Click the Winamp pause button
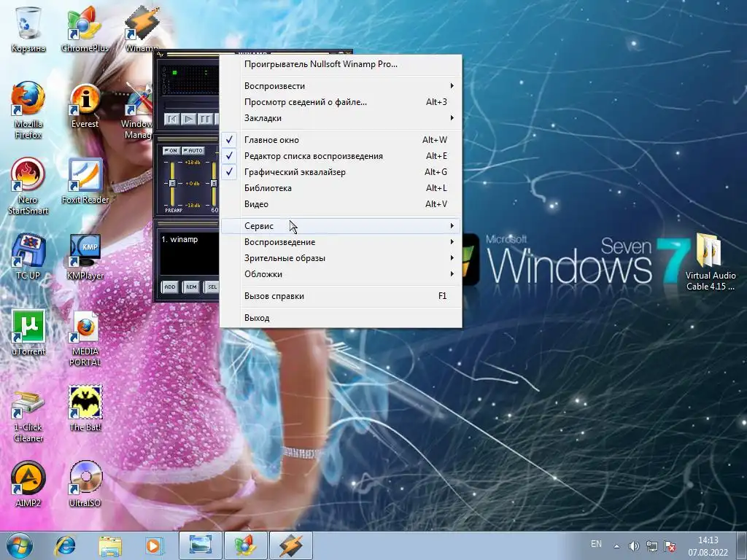Image resolution: width=747 pixels, height=560 pixels. [x=205, y=119]
